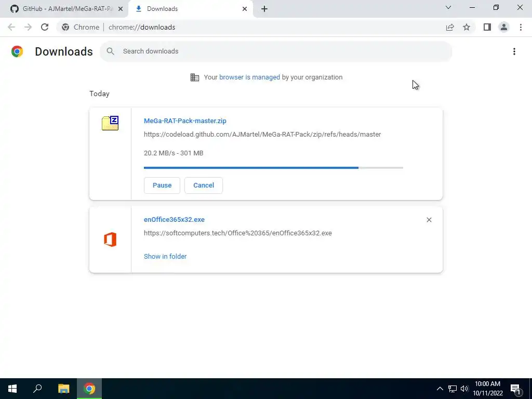532x399 pixels.
Task: Open the volume tray icon
Action: point(464,389)
